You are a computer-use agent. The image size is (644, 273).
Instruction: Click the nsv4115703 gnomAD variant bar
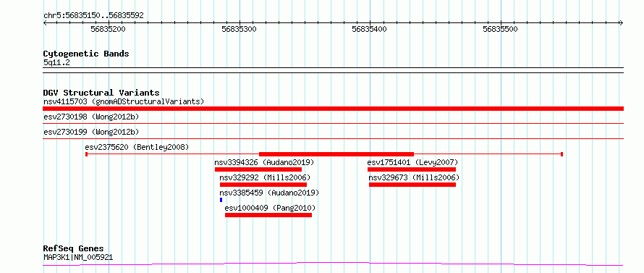333,109
